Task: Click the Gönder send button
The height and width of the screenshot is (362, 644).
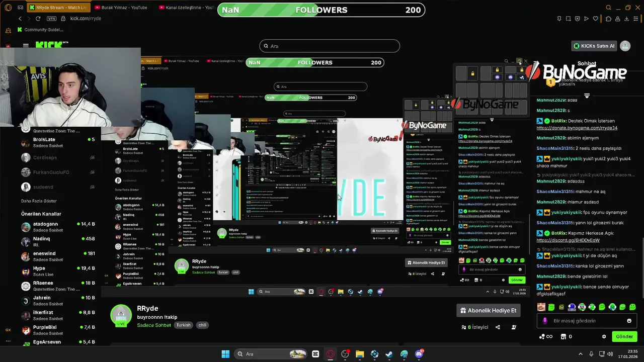Action: (624, 337)
